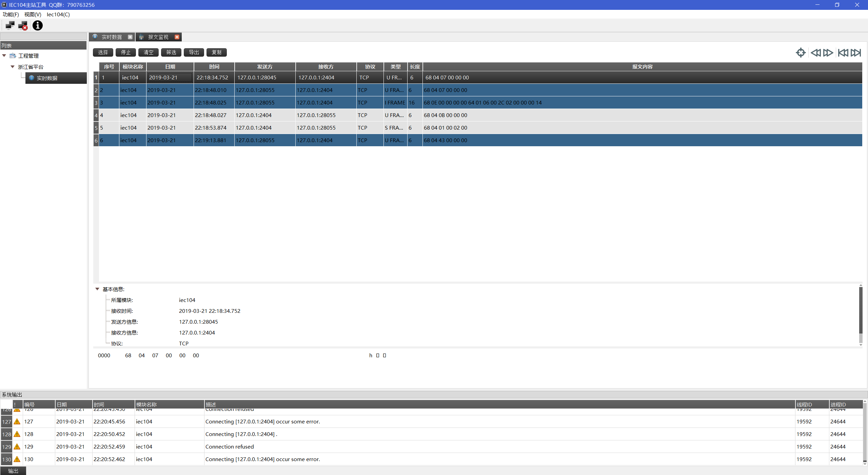This screenshot has height=475, width=868.
Task: Click the connect network computers toolbar icon
Action: pos(10,25)
